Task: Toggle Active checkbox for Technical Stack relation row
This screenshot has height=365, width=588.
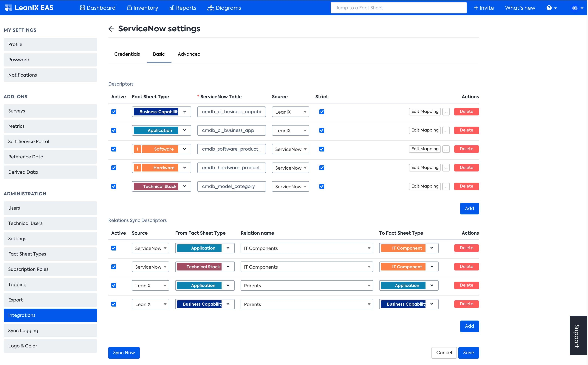Action: coord(114,267)
